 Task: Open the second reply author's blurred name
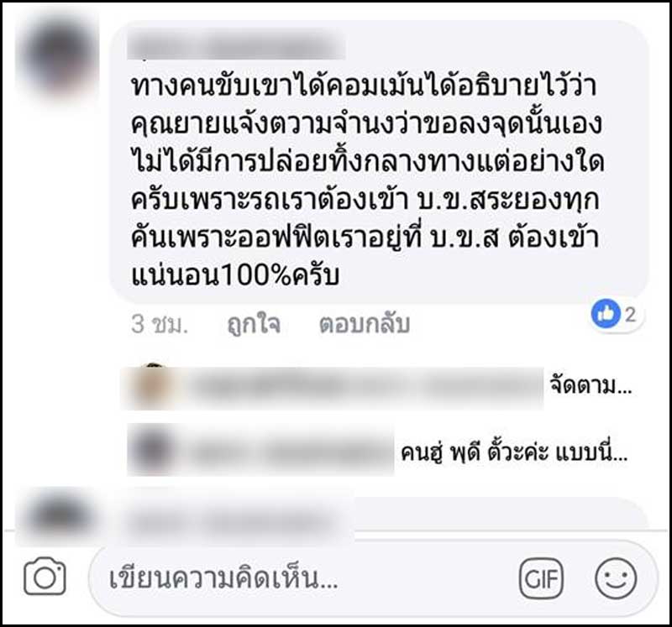[287, 451]
